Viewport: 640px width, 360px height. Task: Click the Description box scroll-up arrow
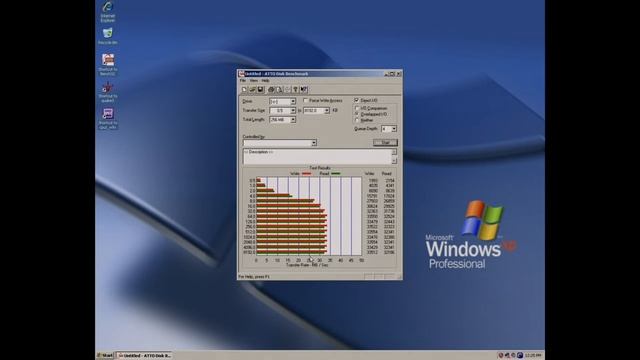(x=394, y=152)
